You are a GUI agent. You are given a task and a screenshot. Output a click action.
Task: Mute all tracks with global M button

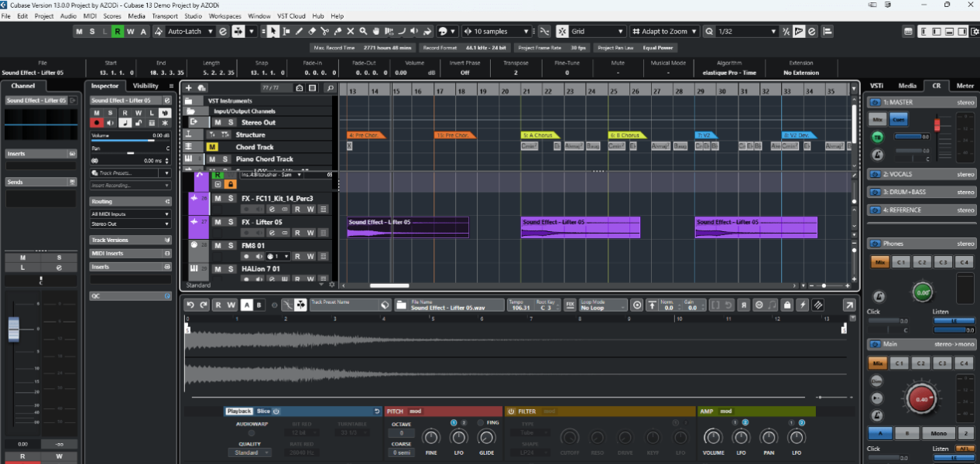point(80,31)
